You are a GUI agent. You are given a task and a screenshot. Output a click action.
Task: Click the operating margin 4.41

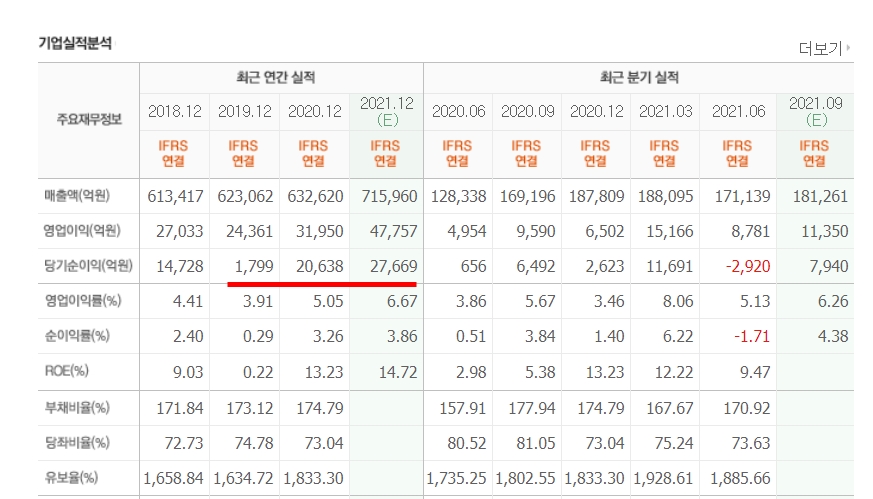188,302
